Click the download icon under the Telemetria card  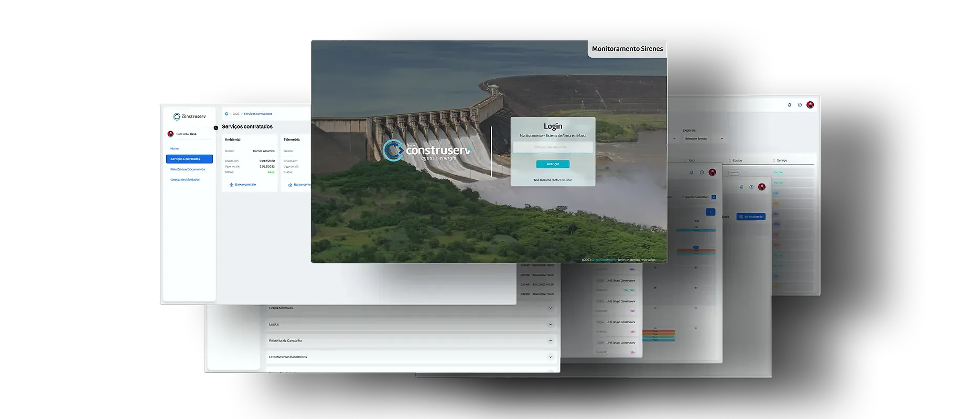290,185
